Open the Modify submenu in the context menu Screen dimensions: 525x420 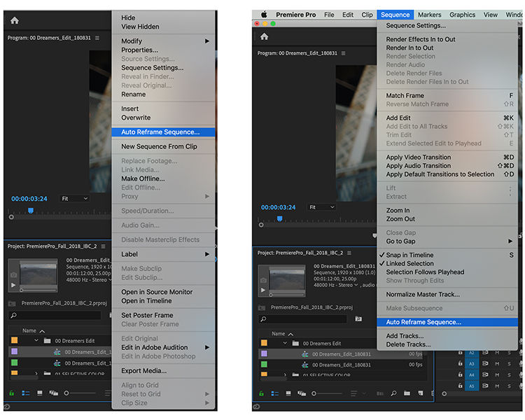click(x=163, y=41)
